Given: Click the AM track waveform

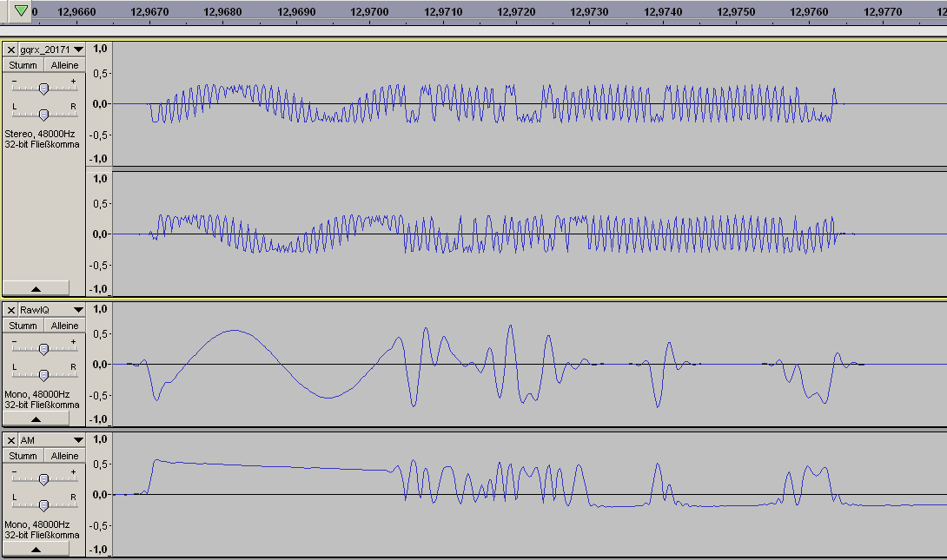Looking at the screenshot, I should coord(530,495).
